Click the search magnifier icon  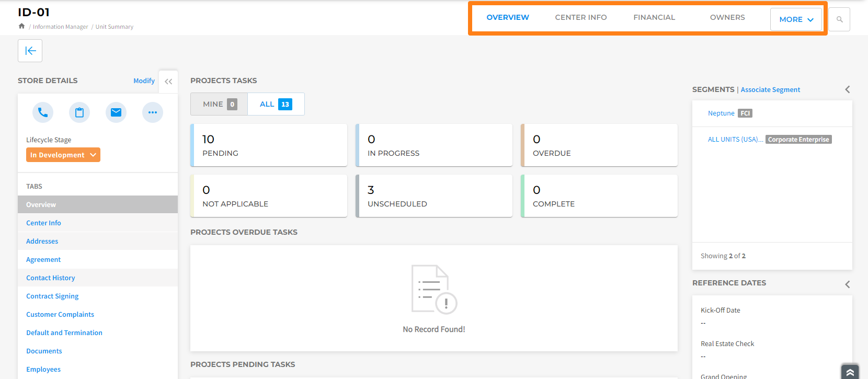839,19
